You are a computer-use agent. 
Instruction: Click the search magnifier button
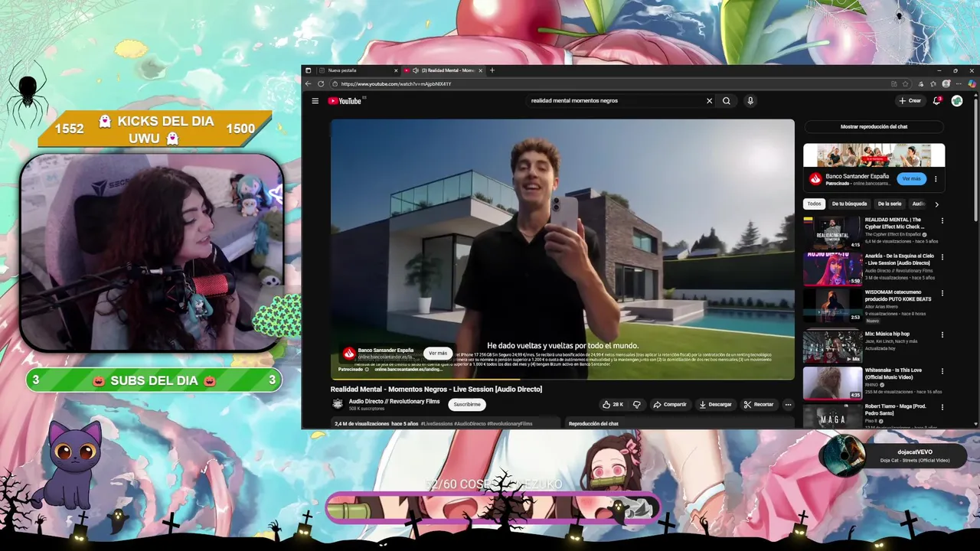(727, 101)
